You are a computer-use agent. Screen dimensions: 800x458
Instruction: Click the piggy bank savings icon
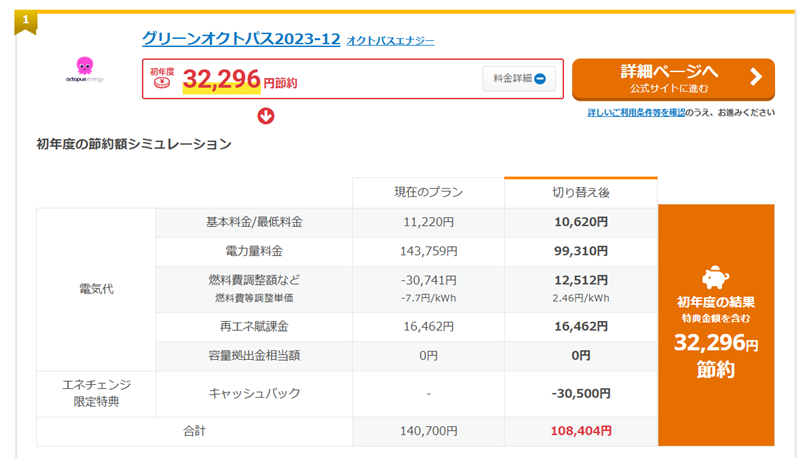click(715, 277)
